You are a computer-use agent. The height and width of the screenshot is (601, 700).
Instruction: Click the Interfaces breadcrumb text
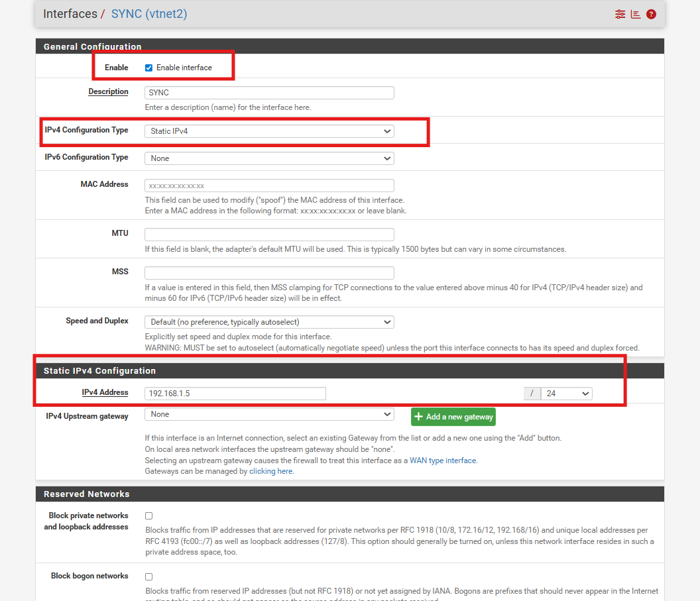click(70, 13)
